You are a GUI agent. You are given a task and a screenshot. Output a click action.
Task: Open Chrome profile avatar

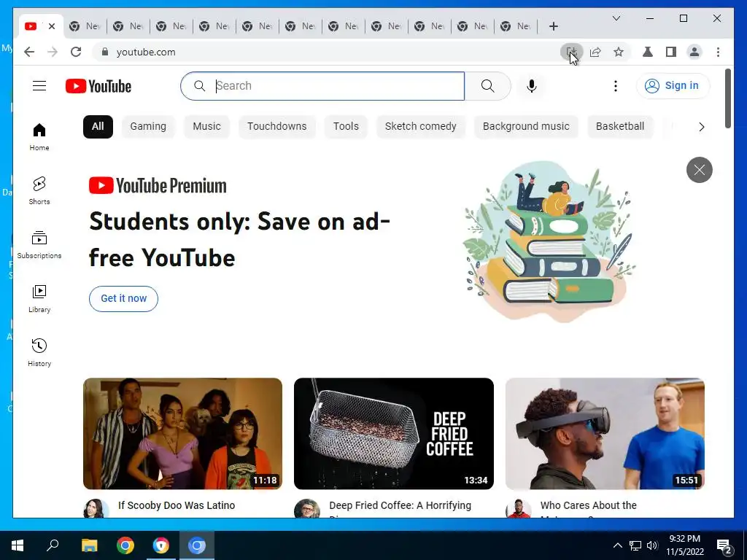(x=694, y=52)
